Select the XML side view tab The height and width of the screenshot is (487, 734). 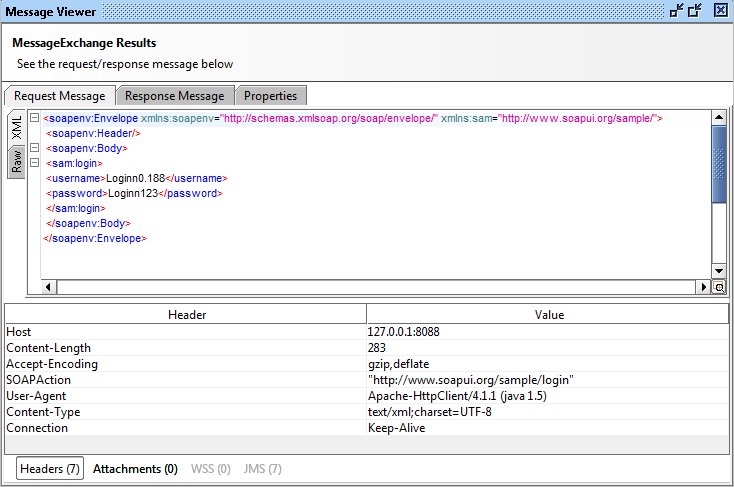(16, 127)
